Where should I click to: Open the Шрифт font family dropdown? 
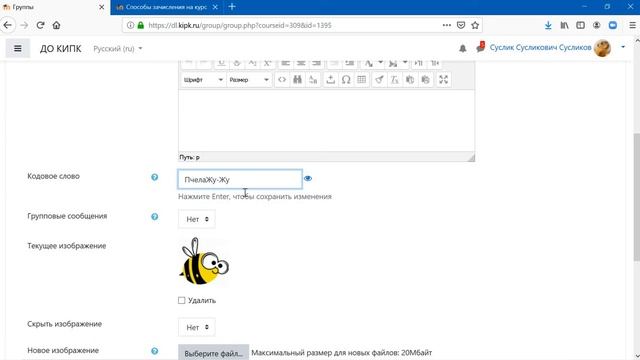[x=203, y=80]
